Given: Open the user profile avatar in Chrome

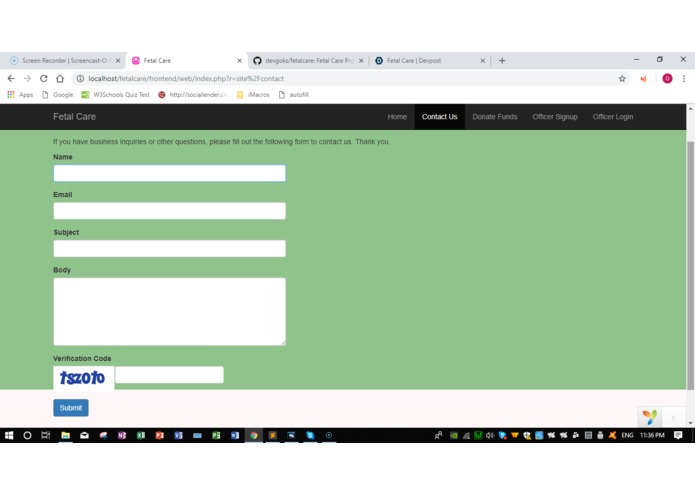Looking at the screenshot, I should click(667, 78).
